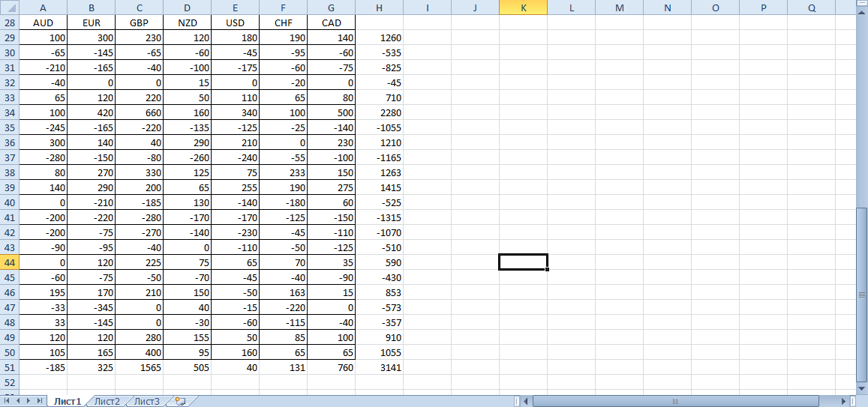The width and height of the screenshot is (868, 407).
Task: Select column B header
Action: pos(92,7)
